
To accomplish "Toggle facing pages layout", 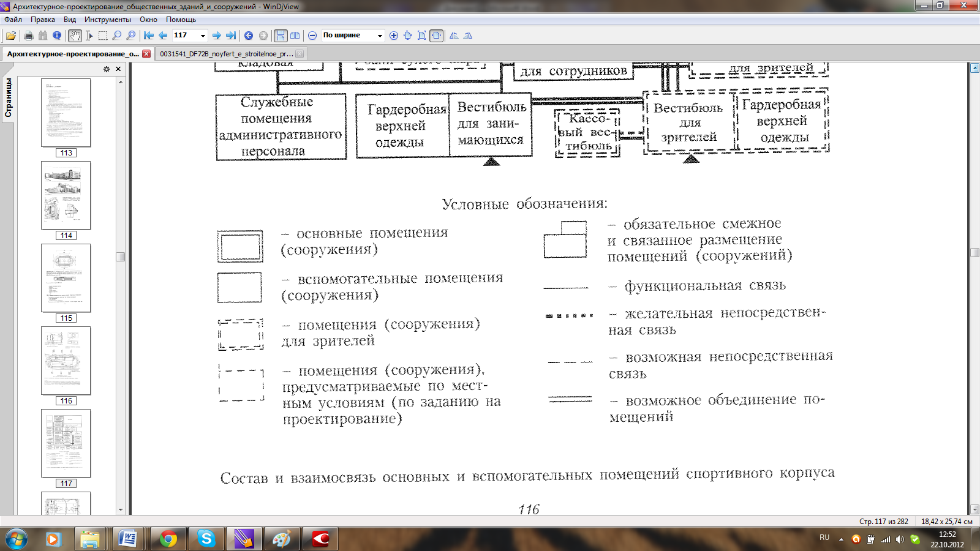I will [x=295, y=36].
